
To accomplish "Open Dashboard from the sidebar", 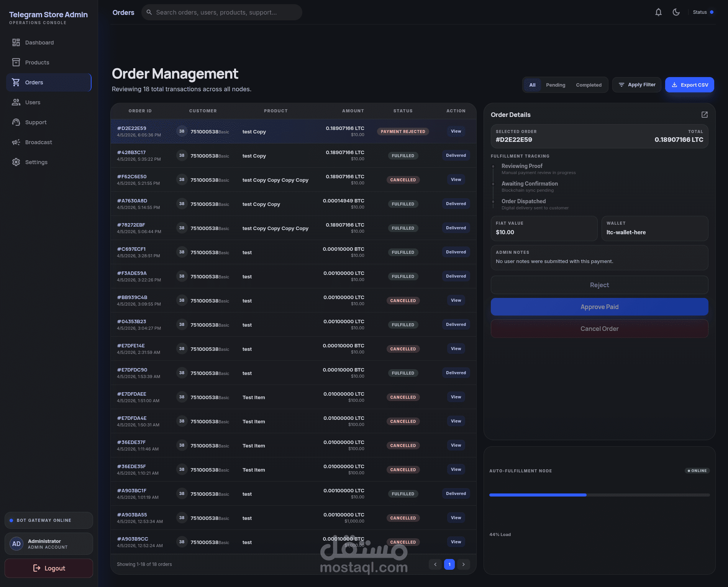I will pyautogui.click(x=49, y=43).
